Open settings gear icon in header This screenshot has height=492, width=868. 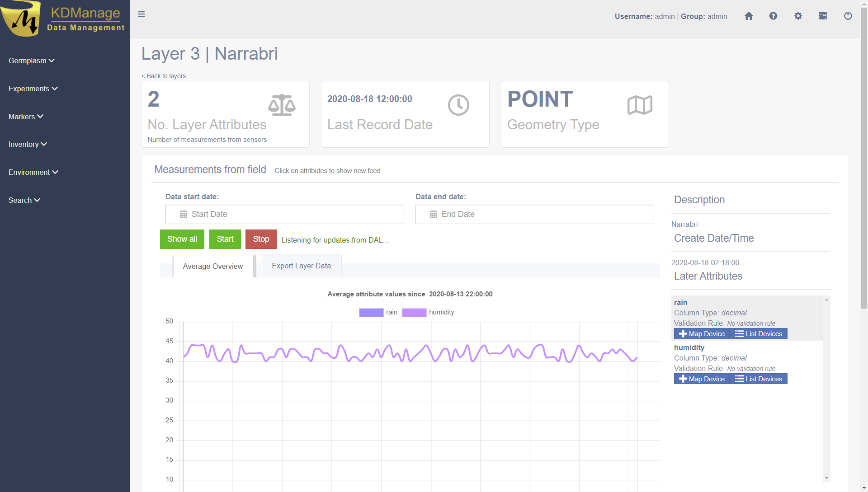coord(798,16)
